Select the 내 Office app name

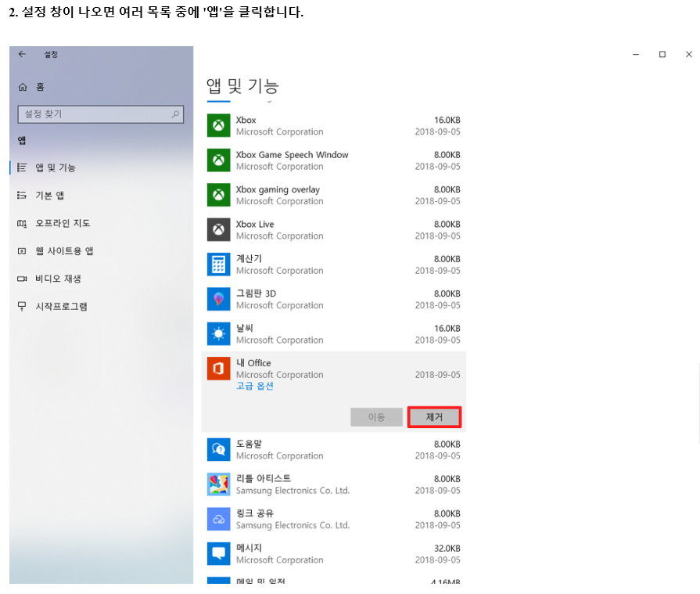[x=253, y=363]
